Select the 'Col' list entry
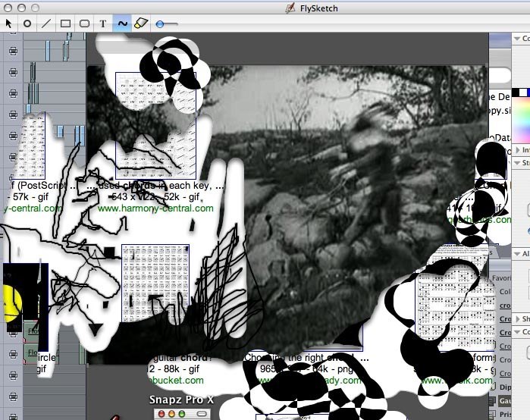Image resolution: width=530 pixels, height=420 pixels. coord(505,292)
